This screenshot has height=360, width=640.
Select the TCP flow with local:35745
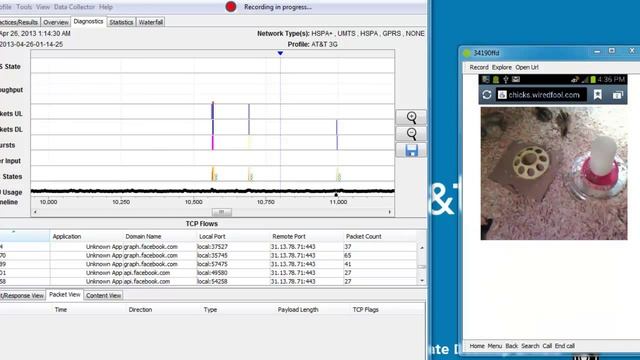pyautogui.click(x=208, y=256)
